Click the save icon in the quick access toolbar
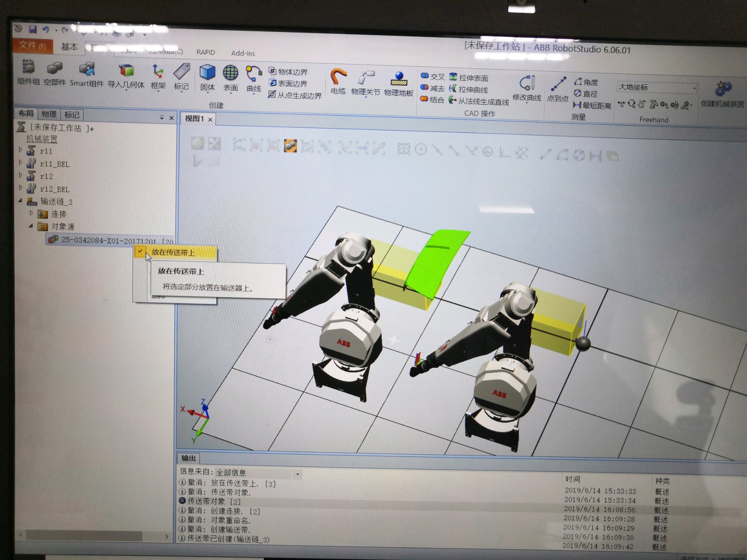Image resolution: width=747 pixels, height=560 pixels. [x=33, y=29]
